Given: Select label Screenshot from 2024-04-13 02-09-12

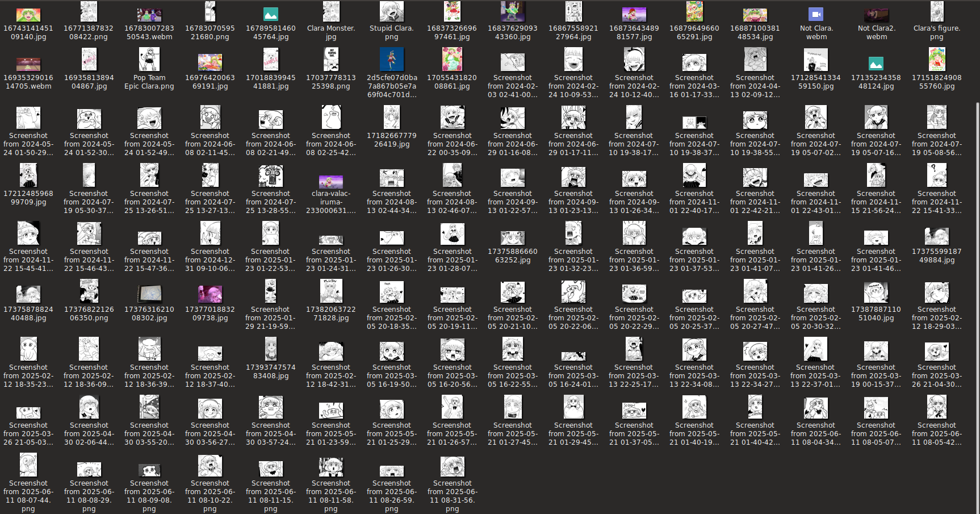Looking at the screenshot, I should click(755, 86).
